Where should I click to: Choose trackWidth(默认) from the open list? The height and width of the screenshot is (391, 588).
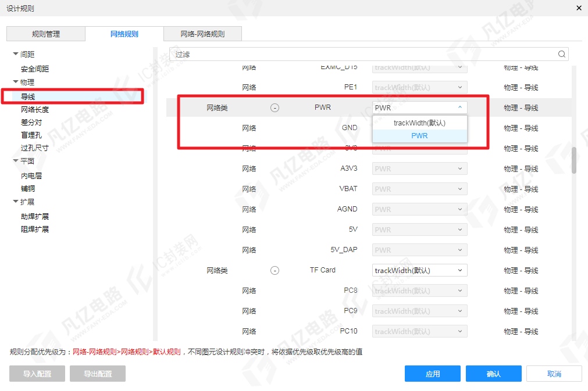(419, 123)
